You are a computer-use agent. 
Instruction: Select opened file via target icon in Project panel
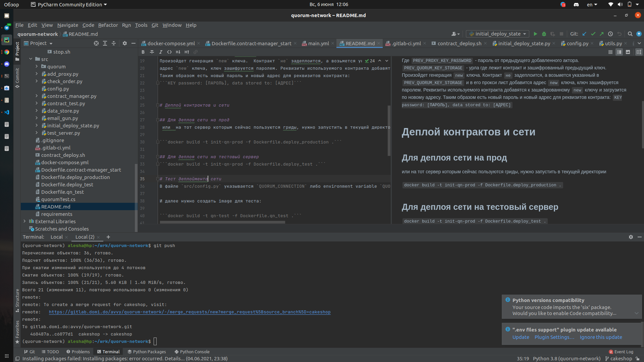96,43
